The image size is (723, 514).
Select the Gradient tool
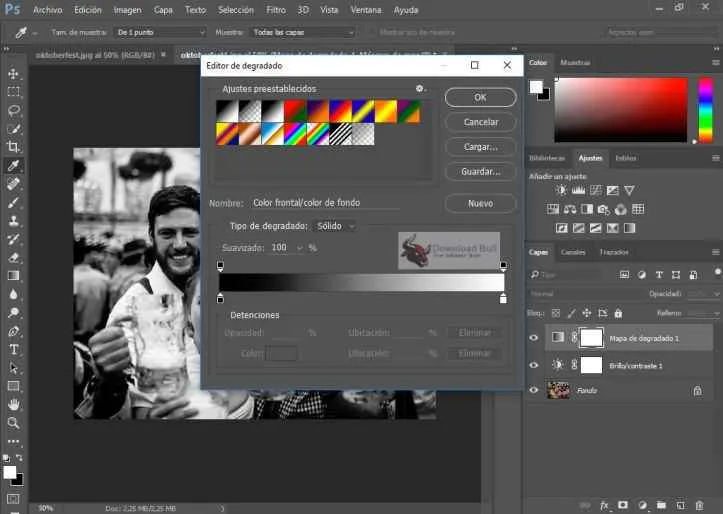tap(13, 276)
